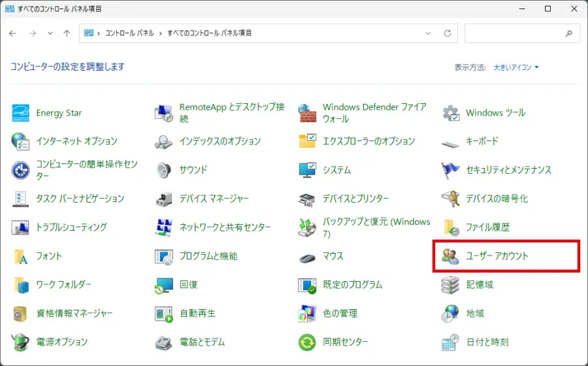The image size is (588, 366).
Task: Open the フォント font folder icon
Action: click(20, 256)
